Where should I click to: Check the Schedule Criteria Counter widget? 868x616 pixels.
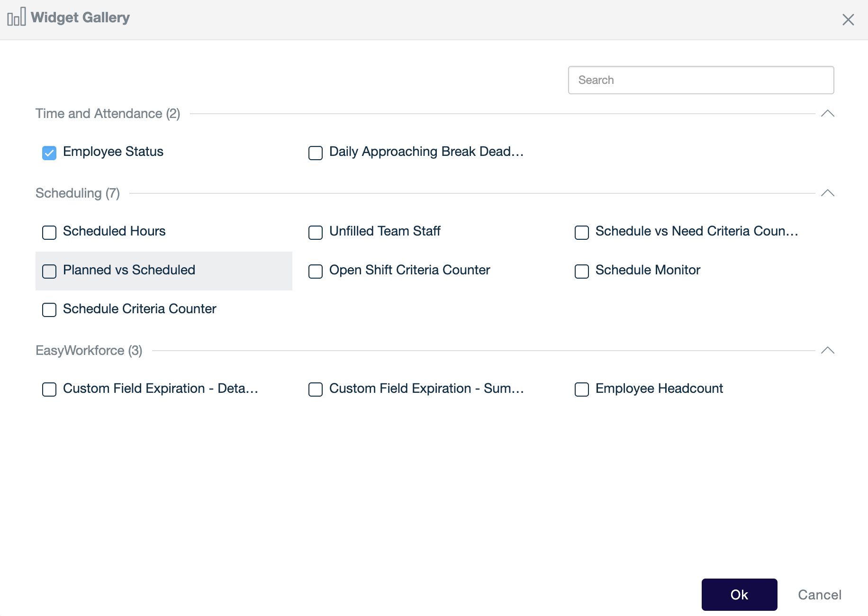pos(49,310)
